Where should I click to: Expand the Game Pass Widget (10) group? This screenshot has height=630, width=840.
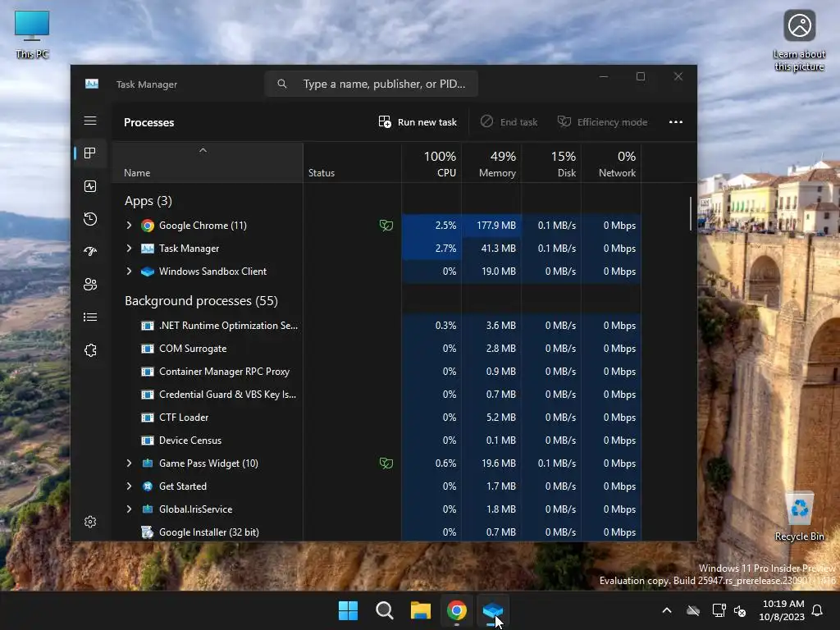(129, 463)
